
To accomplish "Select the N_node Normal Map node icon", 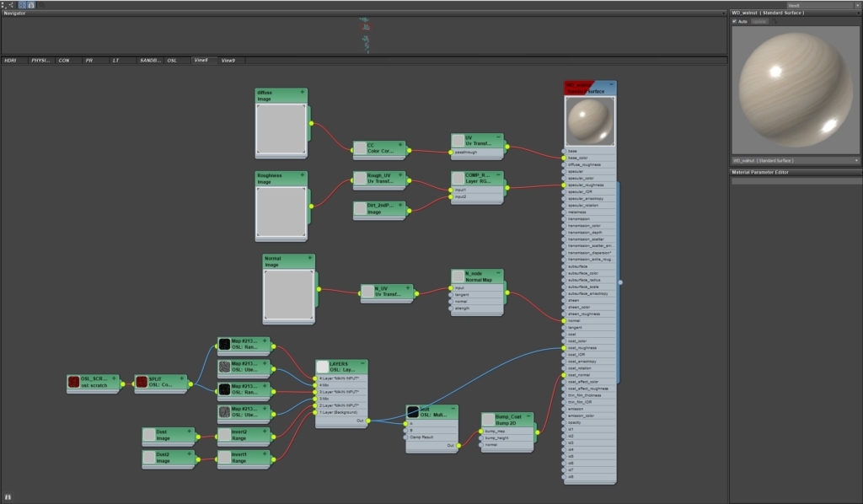I will [458, 276].
